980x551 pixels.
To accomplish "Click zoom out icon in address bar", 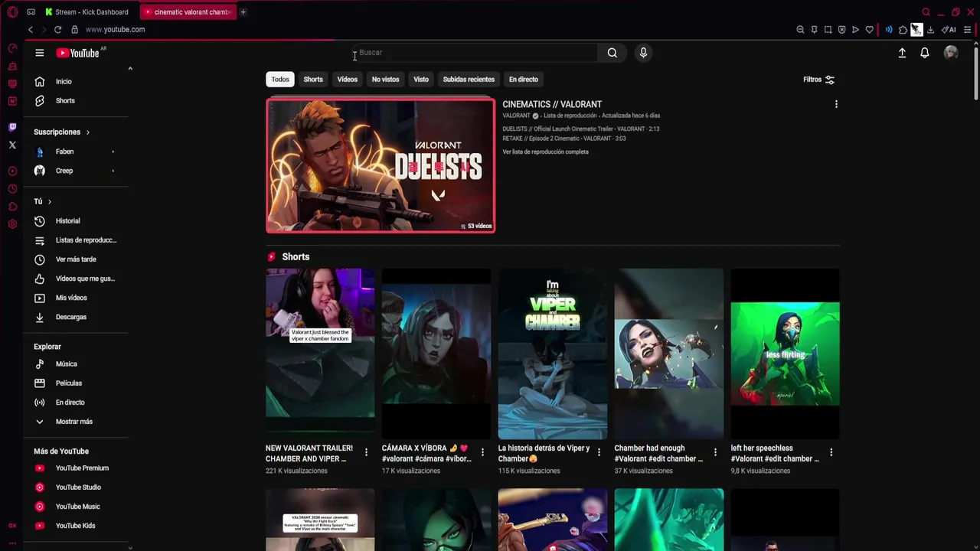I will tap(800, 30).
